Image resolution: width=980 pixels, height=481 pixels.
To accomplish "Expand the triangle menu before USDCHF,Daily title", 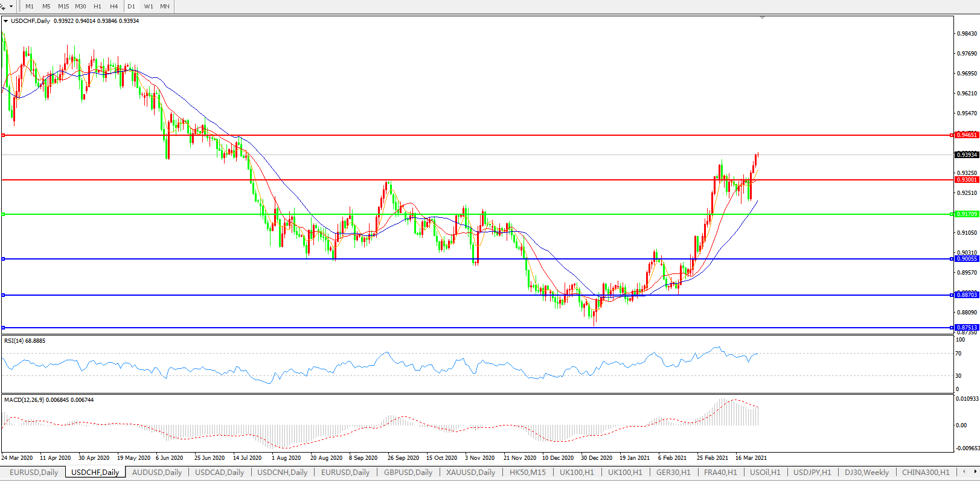I will tap(6, 21).
